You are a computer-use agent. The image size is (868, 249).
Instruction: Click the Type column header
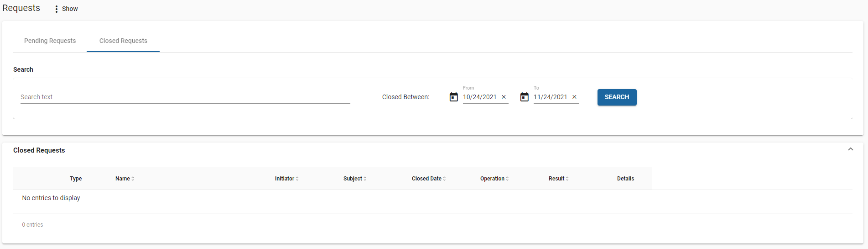[x=76, y=179]
